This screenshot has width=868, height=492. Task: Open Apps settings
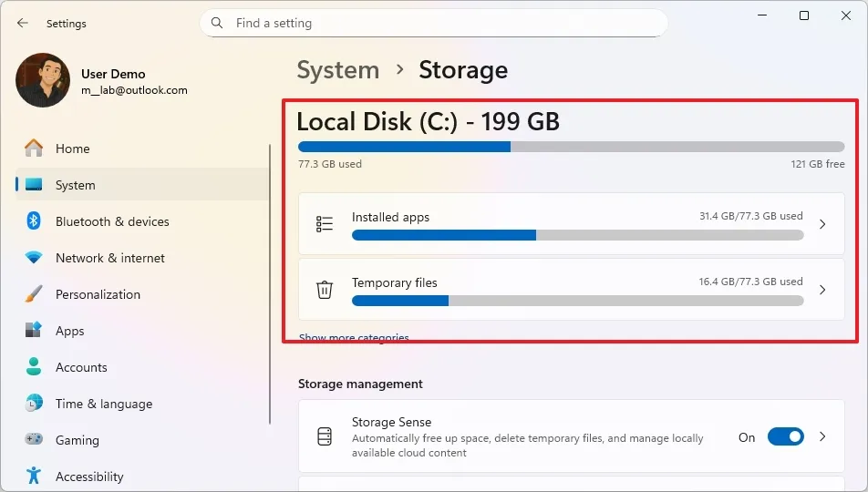click(x=142, y=331)
